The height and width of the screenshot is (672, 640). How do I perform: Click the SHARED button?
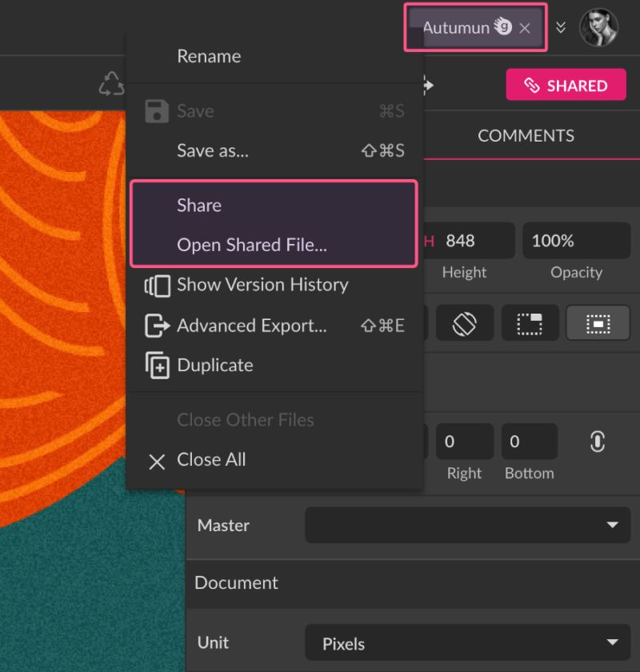click(566, 84)
